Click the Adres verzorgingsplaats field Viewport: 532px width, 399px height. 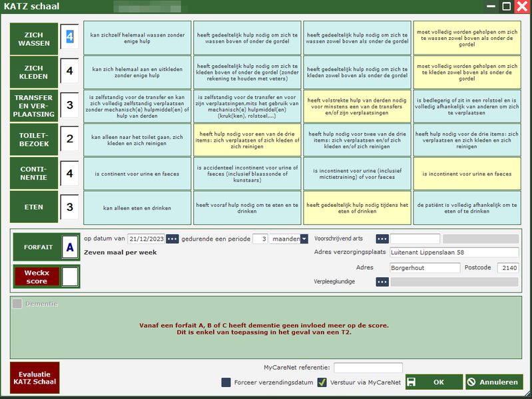454,253
